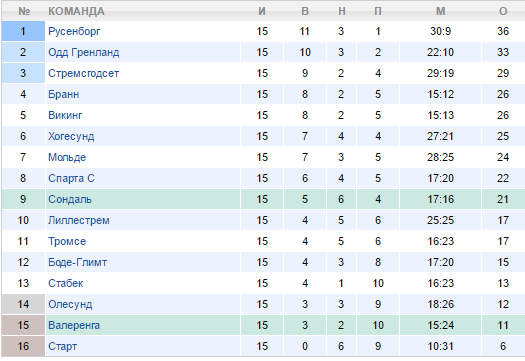The height and width of the screenshot is (361, 525).
Task: Open the Олесунд team link
Action: point(70,304)
